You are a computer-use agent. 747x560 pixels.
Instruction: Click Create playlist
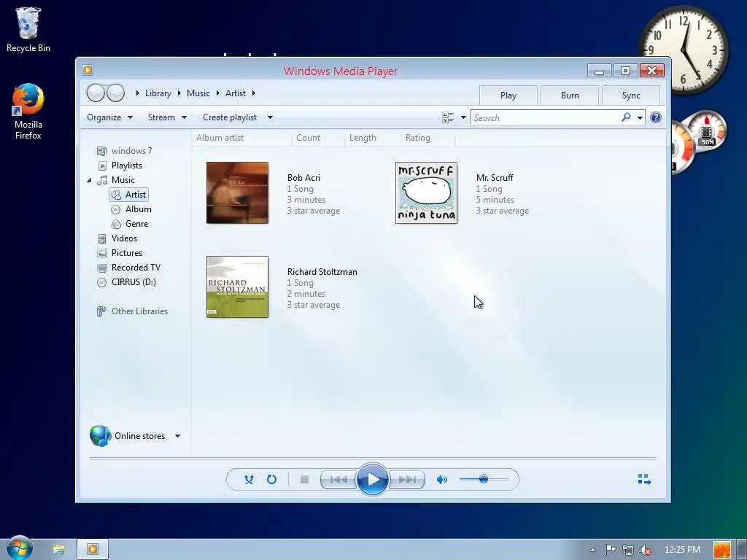(230, 117)
